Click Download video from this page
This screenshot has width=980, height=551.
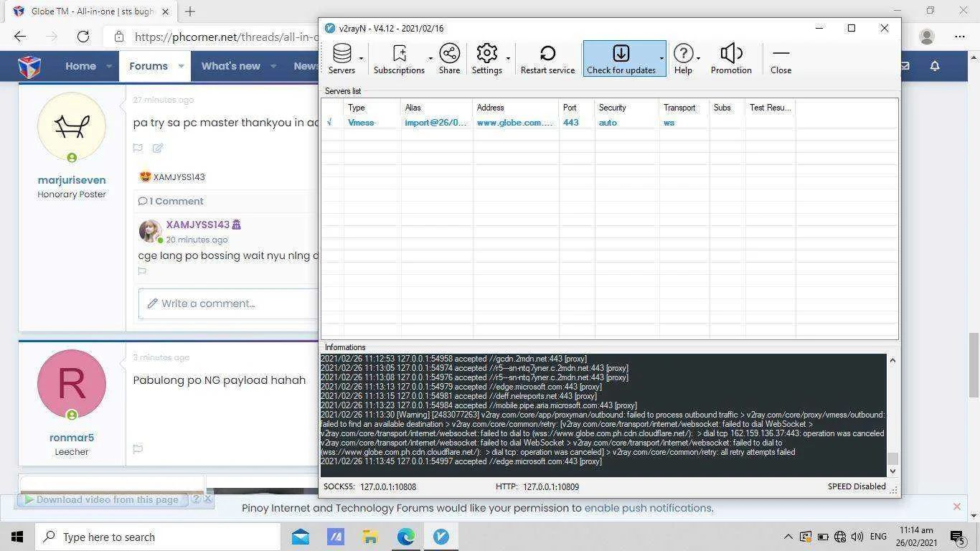click(101, 499)
